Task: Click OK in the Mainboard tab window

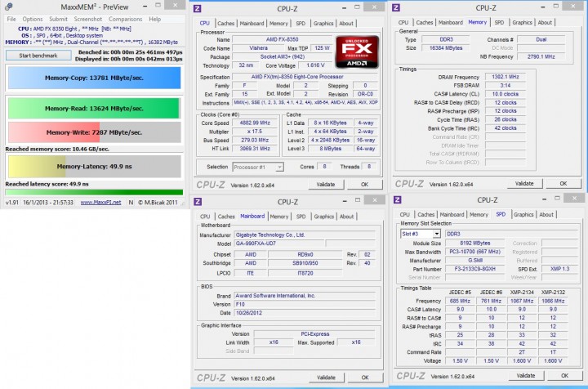Action: (365, 378)
